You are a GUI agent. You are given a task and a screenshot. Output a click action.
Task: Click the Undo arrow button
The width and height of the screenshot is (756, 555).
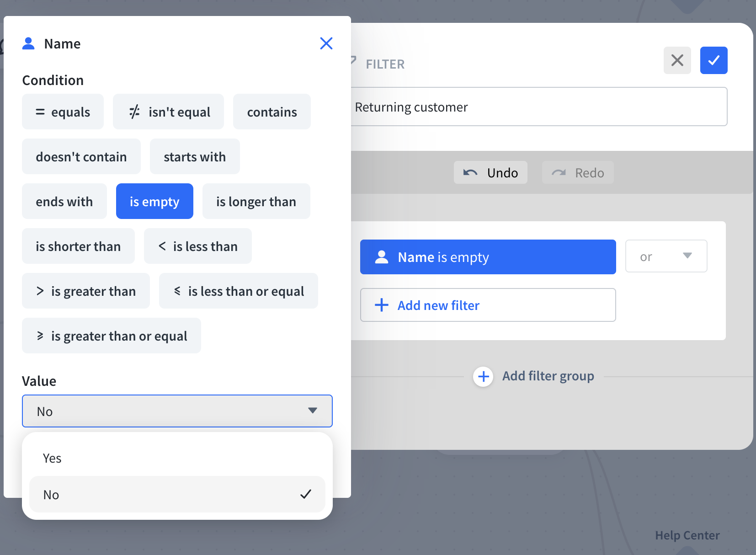click(x=490, y=173)
